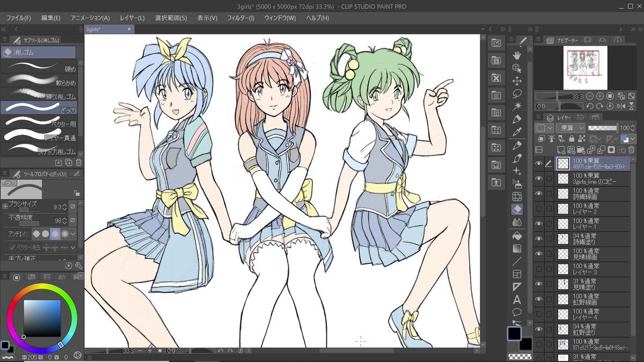Hide the 虹野線画 layer

(539, 299)
